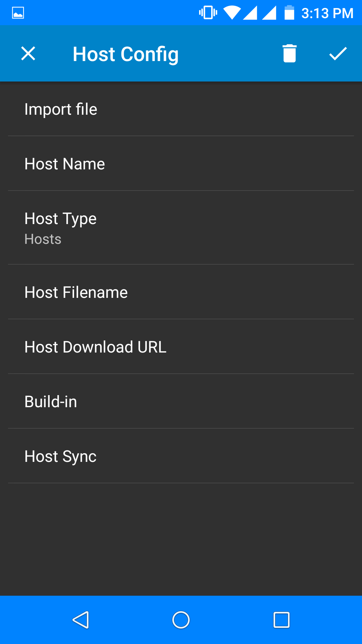This screenshot has height=644, width=362.
Task: Tap the Host Config title
Action: click(x=126, y=54)
